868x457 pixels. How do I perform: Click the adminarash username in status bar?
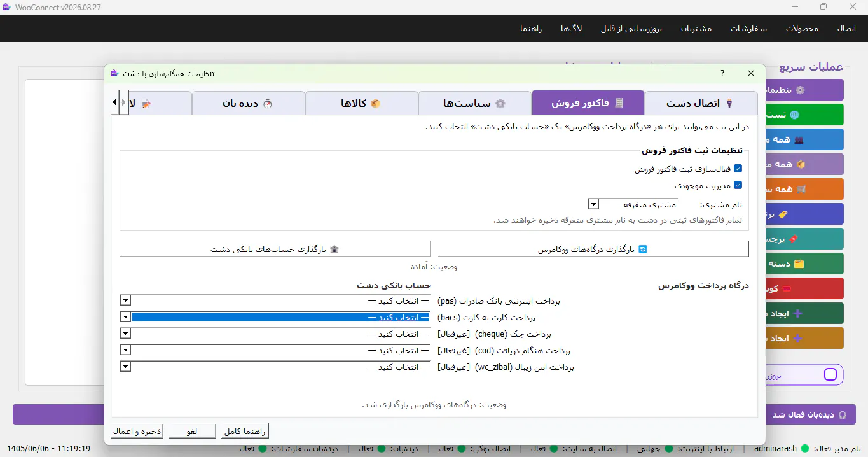[x=775, y=449]
